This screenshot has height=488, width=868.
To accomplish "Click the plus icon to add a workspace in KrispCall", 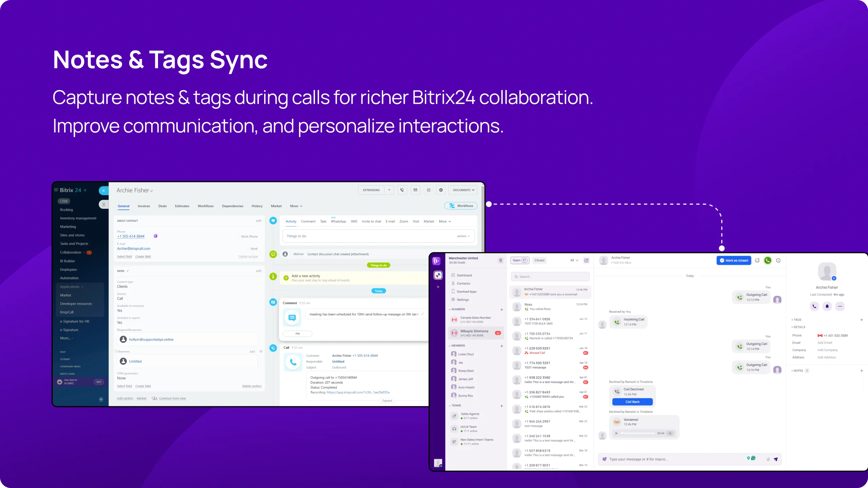I will 438,287.
